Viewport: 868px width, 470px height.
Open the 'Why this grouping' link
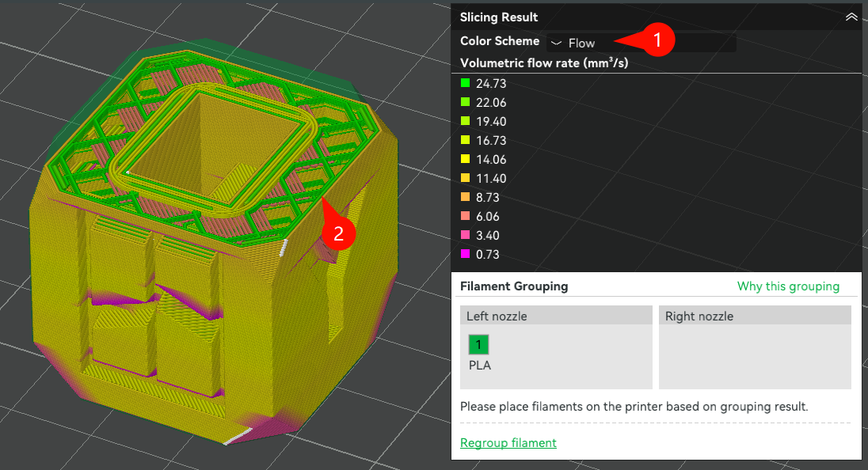788,286
